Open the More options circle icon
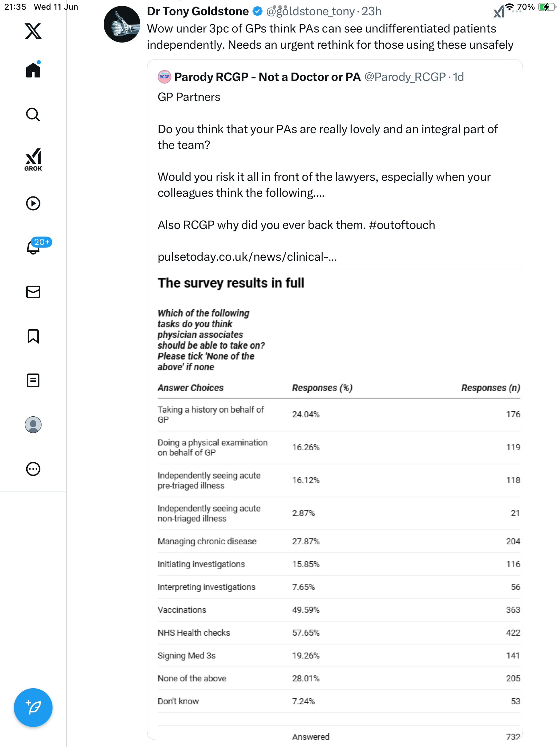560x747 pixels. pyautogui.click(x=33, y=469)
